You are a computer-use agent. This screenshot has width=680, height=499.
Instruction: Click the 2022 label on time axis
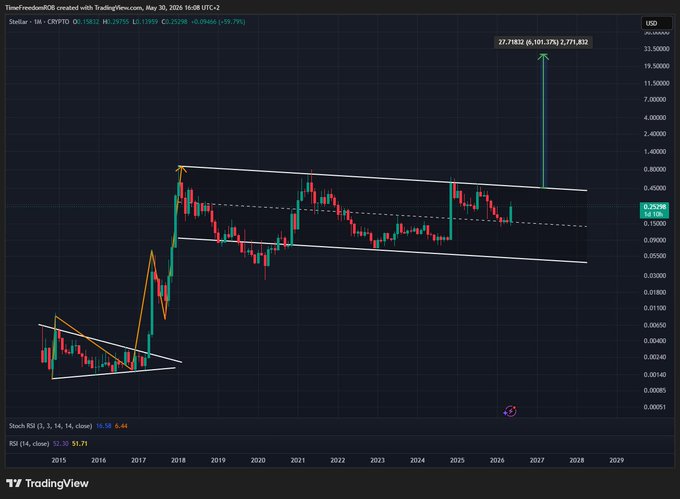tap(338, 460)
